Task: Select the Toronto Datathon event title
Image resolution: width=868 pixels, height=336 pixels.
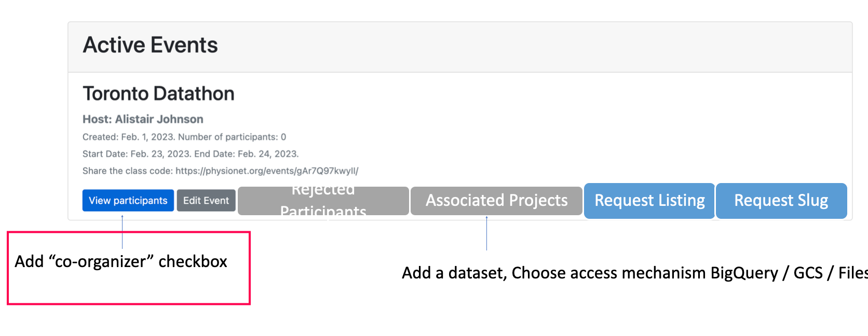Action: point(158,93)
